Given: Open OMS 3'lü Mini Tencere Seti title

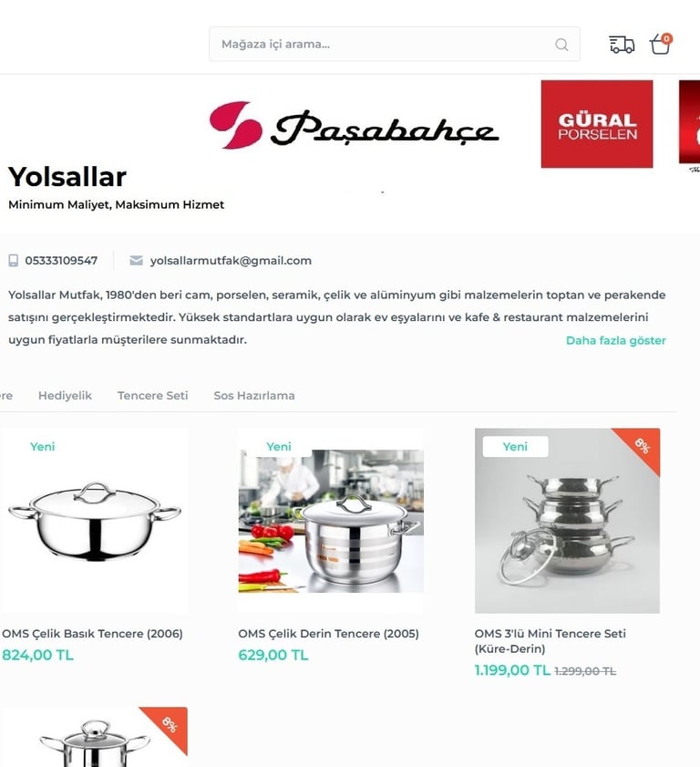Looking at the screenshot, I should pos(550,641).
